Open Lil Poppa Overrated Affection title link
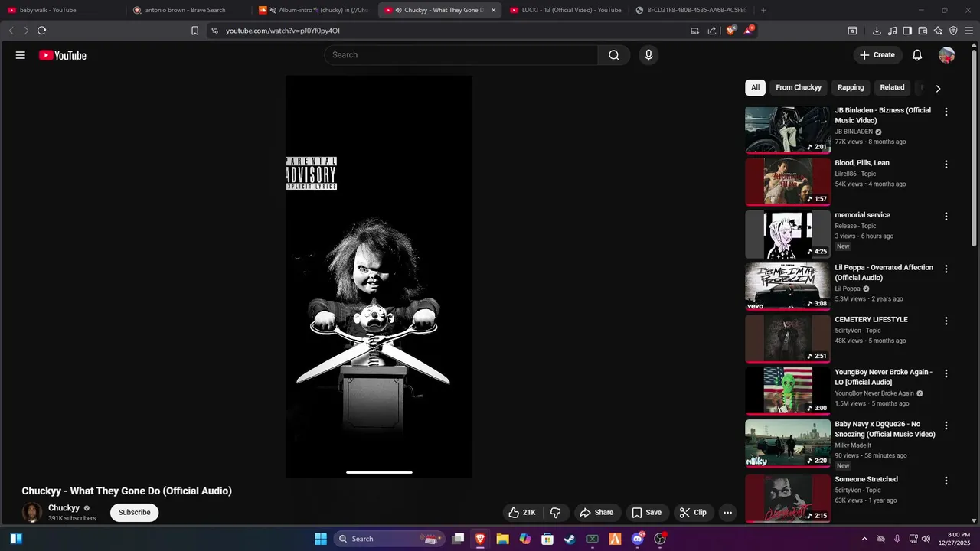Screen dimensions: 980x551 [x=884, y=272]
